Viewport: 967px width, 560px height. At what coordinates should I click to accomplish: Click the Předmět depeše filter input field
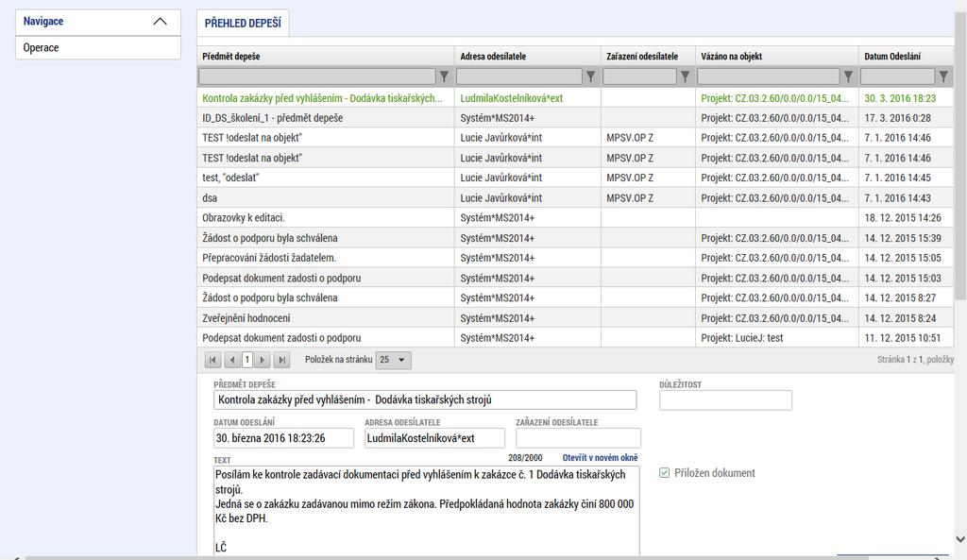317,76
